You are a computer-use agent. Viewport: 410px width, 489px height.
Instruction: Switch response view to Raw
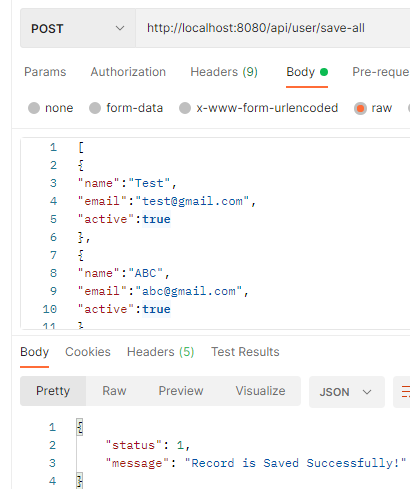coord(114,391)
